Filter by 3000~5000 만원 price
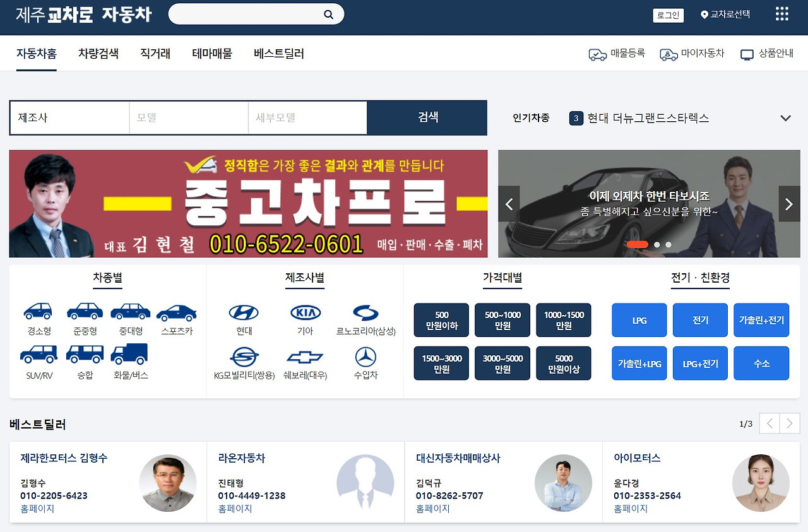 502,364
